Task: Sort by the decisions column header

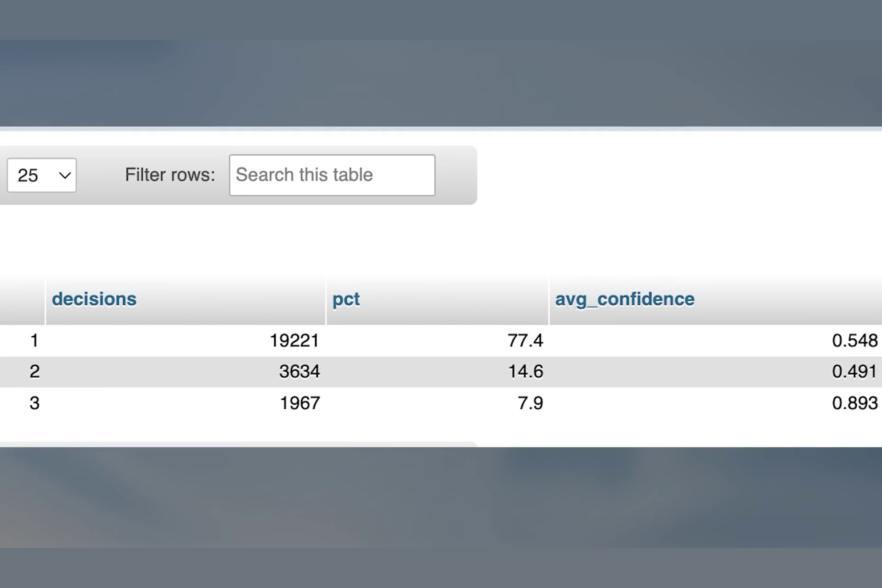Action: click(x=94, y=299)
